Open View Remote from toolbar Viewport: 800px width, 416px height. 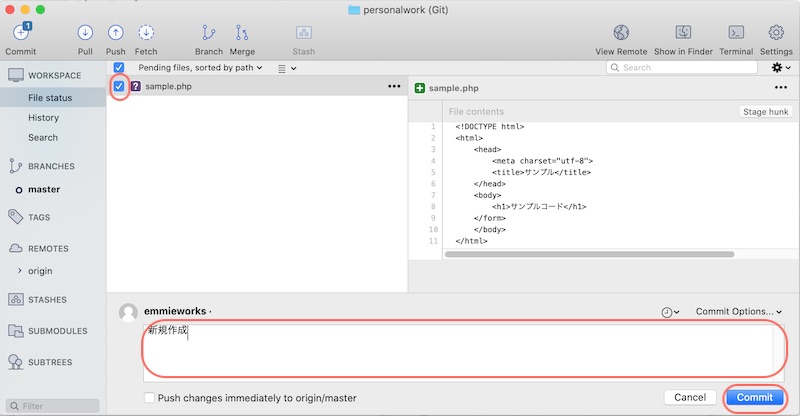tap(621, 33)
